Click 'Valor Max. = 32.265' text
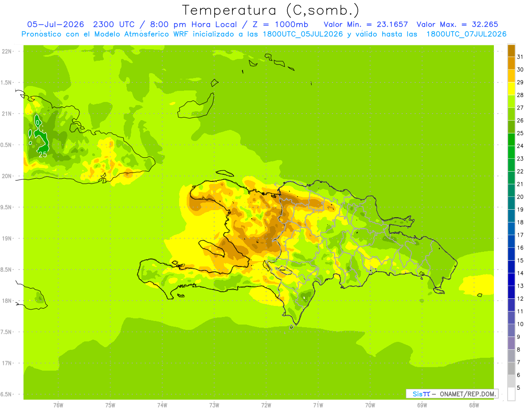 click(x=458, y=24)
